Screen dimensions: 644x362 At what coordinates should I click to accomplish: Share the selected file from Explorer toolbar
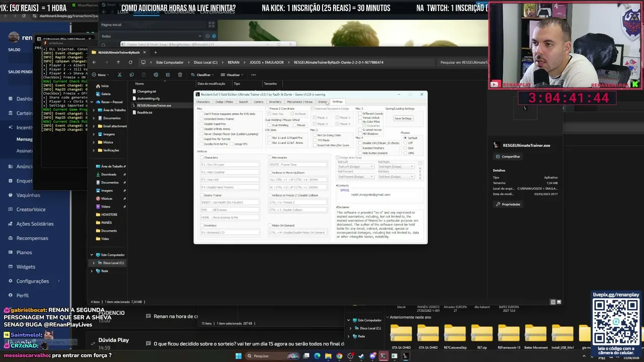coord(168,75)
